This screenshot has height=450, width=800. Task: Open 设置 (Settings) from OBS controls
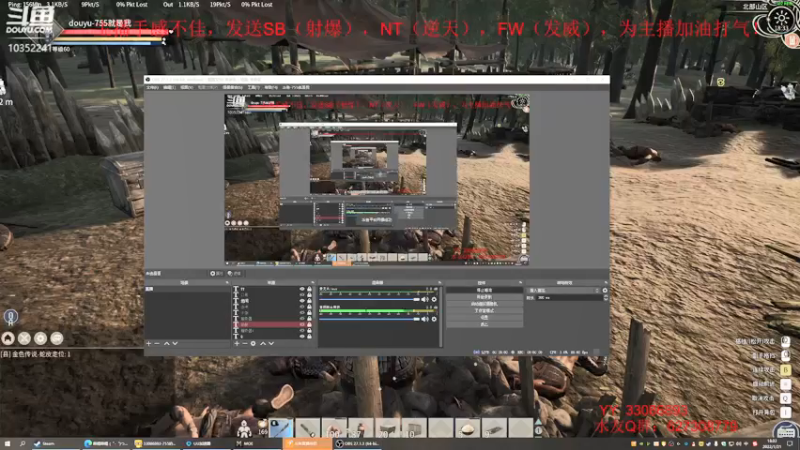click(x=484, y=317)
